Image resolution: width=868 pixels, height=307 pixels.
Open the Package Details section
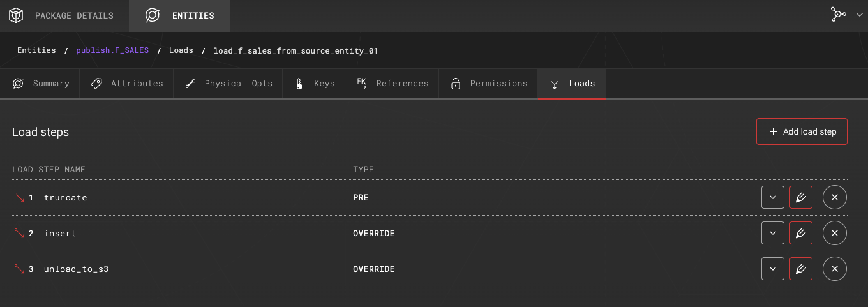[64, 15]
